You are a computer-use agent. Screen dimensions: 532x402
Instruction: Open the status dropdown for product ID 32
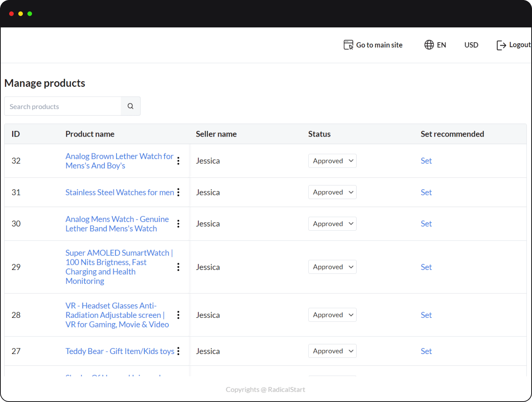[332, 161]
